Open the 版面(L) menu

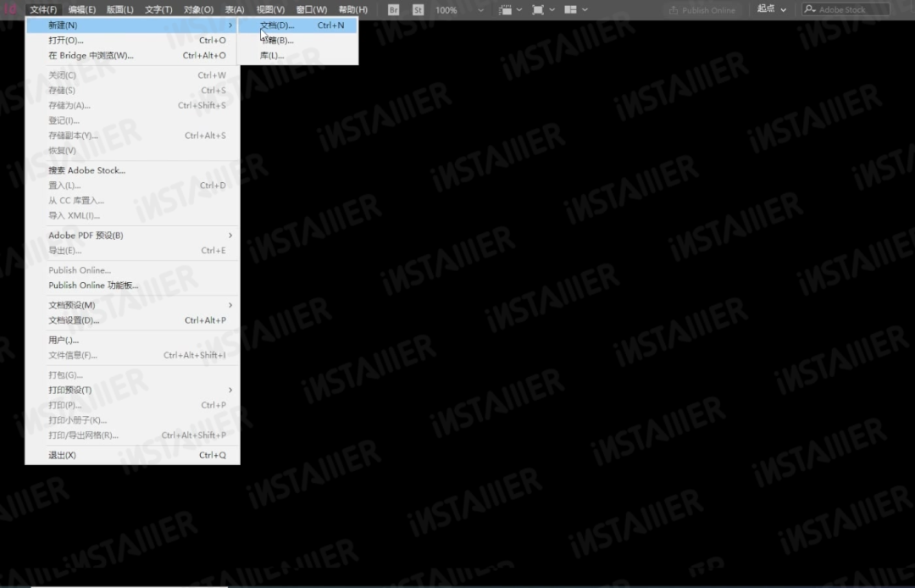click(x=120, y=10)
